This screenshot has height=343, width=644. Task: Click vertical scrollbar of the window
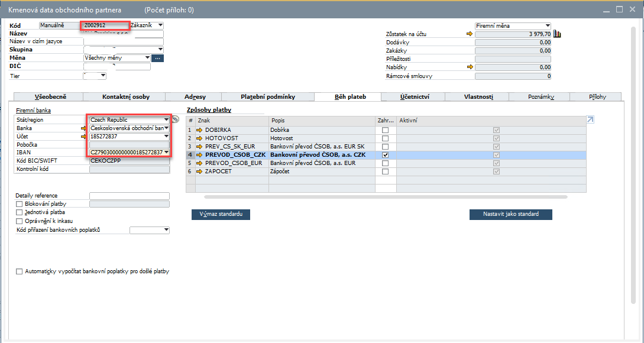[633, 164]
